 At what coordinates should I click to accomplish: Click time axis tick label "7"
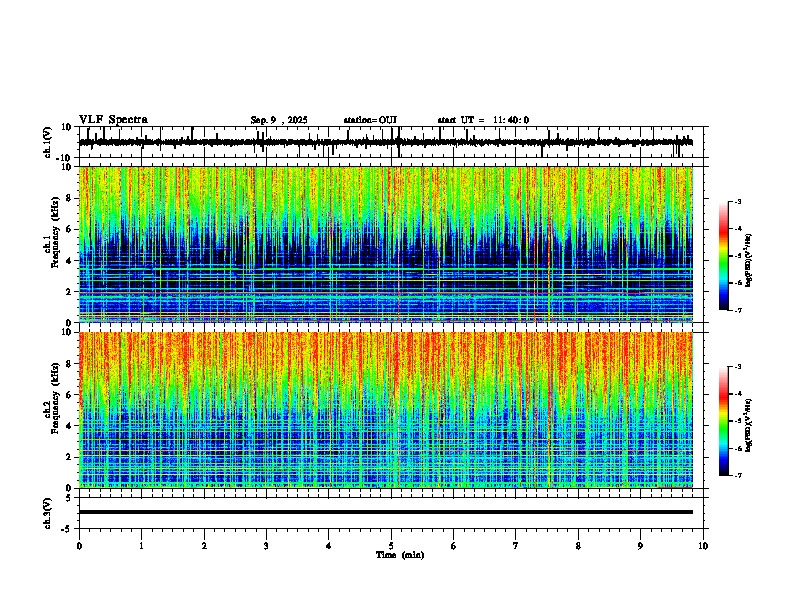[x=516, y=546]
